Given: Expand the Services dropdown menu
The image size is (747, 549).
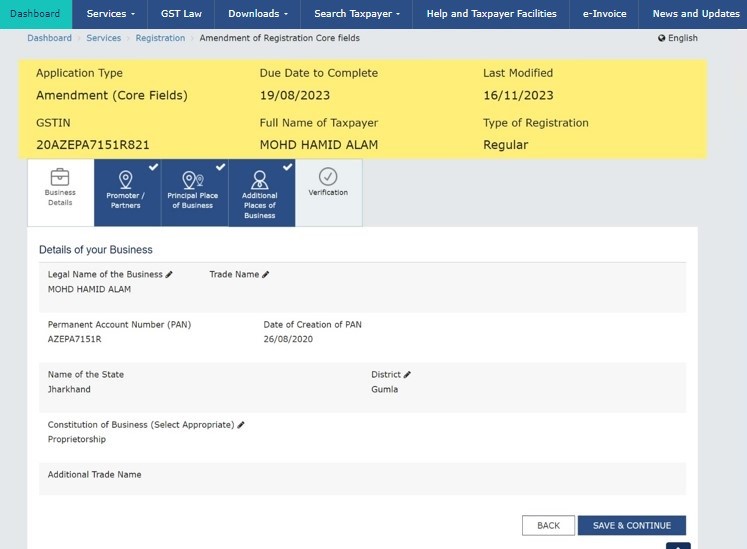Looking at the screenshot, I should coord(110,14).
